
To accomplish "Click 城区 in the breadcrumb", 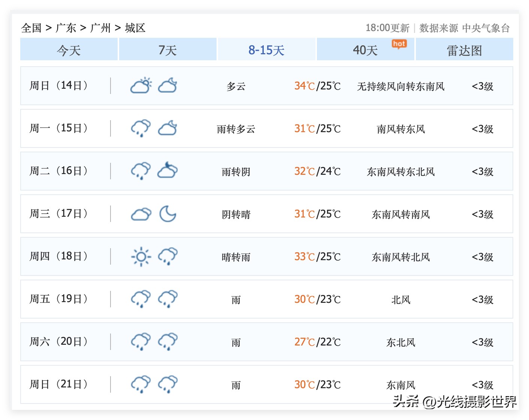I will [135, 28].
